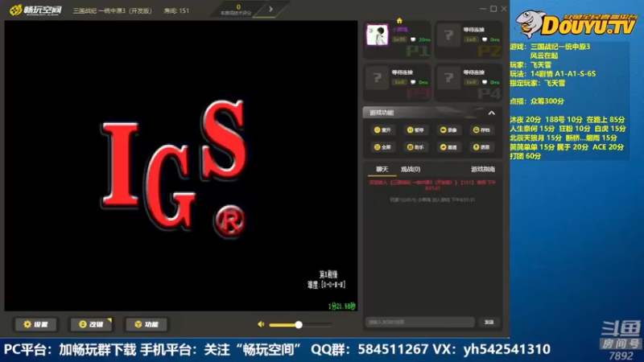Click the 重开 restart game button
Viewport: 644px width, 362px height.
pyautogui.click(x=382, y=130)
